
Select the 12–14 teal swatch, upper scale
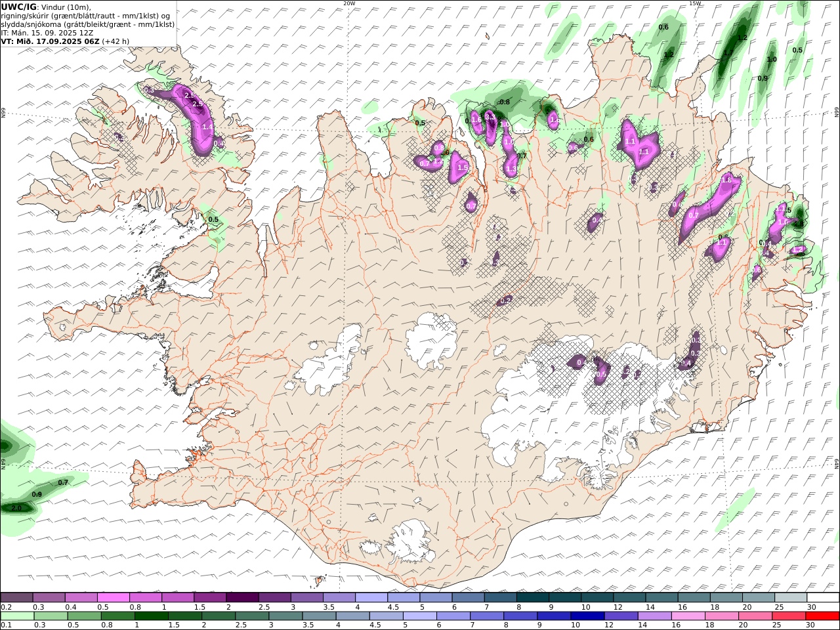628,597
